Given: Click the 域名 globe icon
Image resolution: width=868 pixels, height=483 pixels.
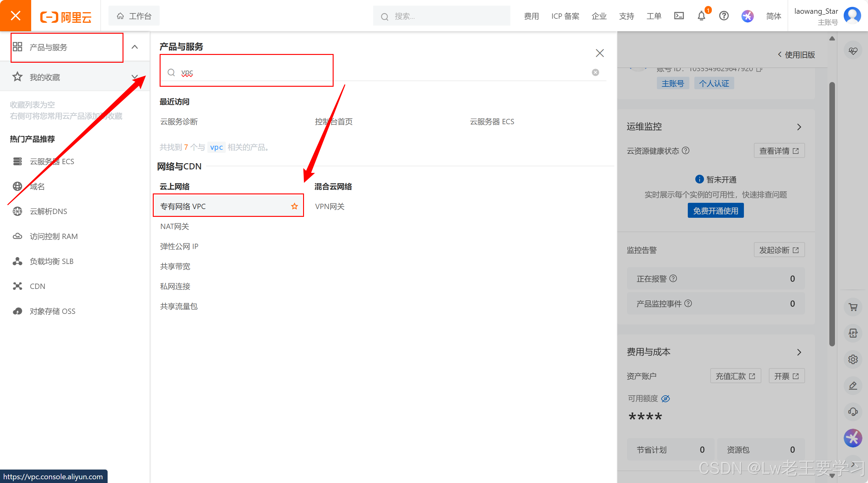Looking at the screenshot, I should (x=17, y=186).
